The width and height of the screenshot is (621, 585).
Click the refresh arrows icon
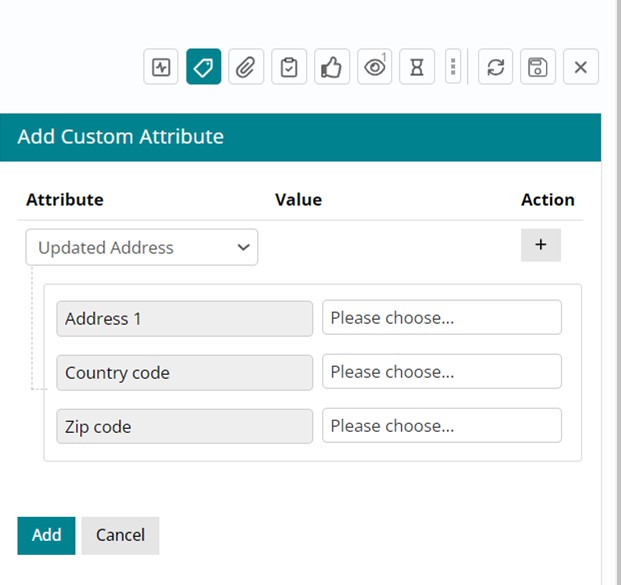click(x=495, y=68)
